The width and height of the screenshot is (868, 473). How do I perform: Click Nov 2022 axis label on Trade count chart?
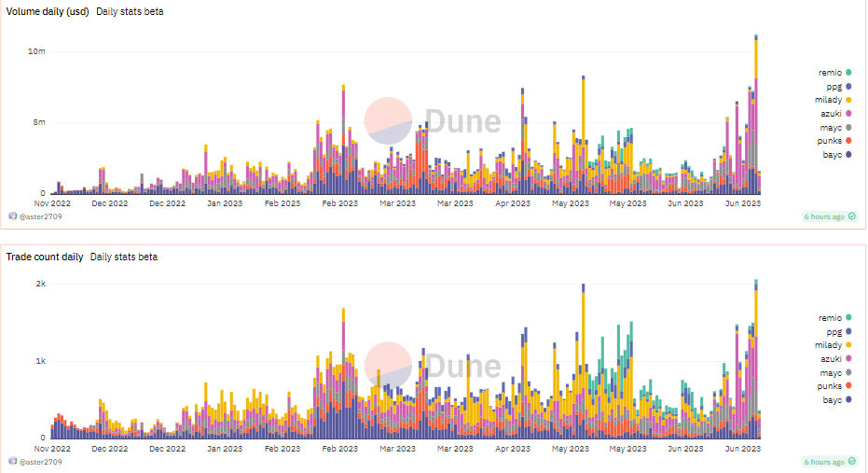point(52,449)
